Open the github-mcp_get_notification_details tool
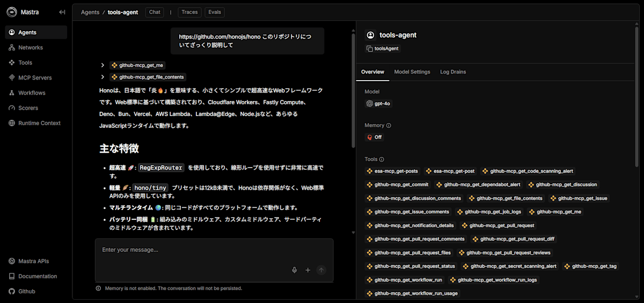This screenshot has width=644, height=303. point(410,226)
